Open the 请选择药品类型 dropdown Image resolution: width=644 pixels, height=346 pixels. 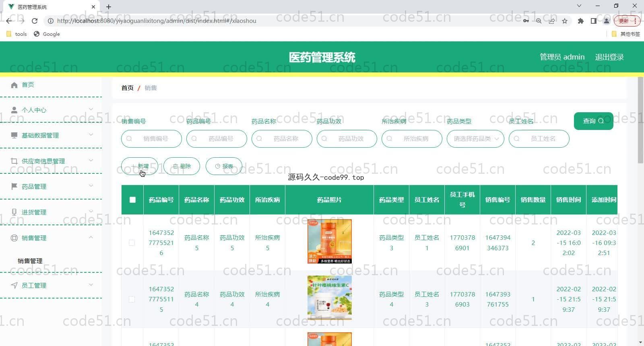pyautogui.click(x=475, y=139)
